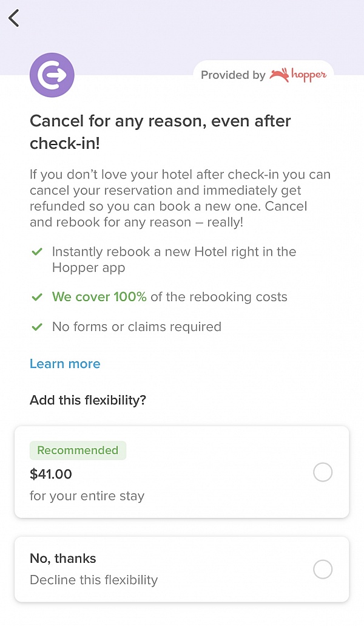The image size is (364, 626).
Task: Tap the 'Add this flexibility?' label
Action: coord(87,400)
